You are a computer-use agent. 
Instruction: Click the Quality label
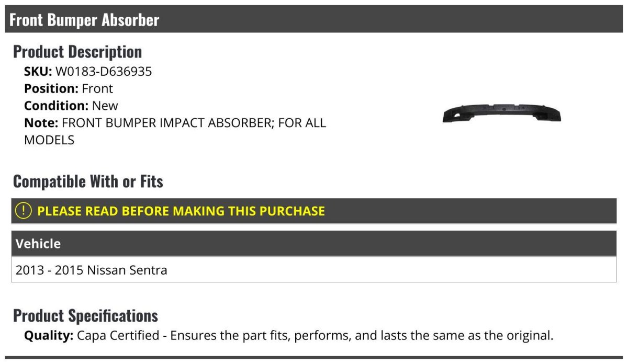[49, 335]
